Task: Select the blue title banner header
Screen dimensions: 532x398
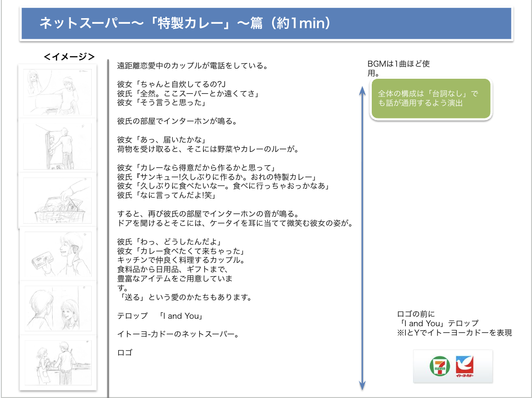Action: [x=266, y=23]
